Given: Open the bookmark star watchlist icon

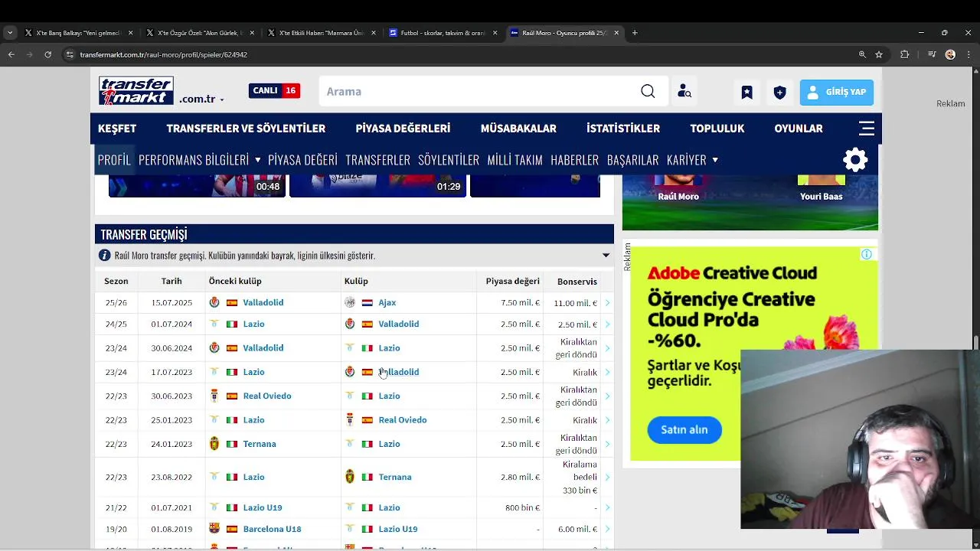Looking at the screenshot, I should (746, 93).
